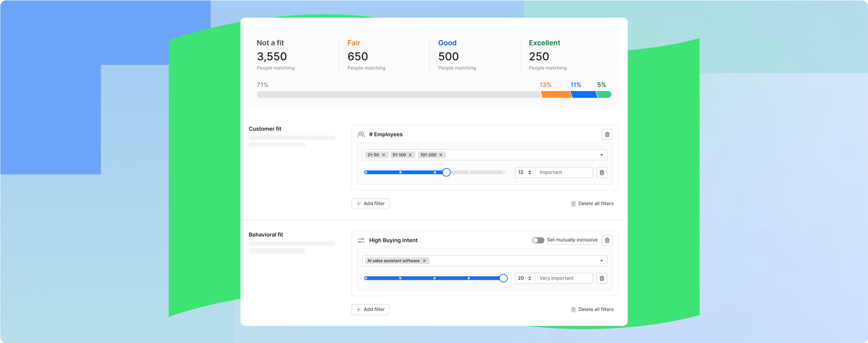The width and height of the screenshot is (868, 343).
Task: Click the stepper on the 12 score
Action: point(530,172)
